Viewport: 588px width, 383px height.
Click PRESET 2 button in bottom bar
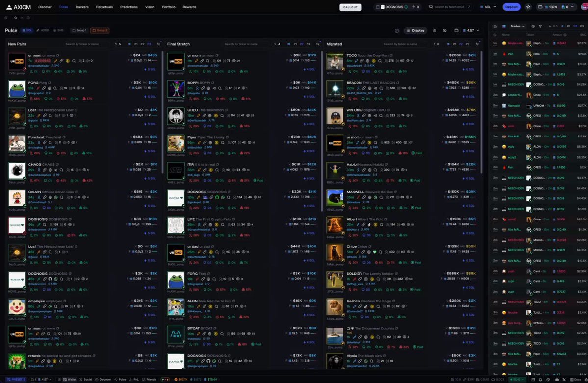[x=16, y=379]
